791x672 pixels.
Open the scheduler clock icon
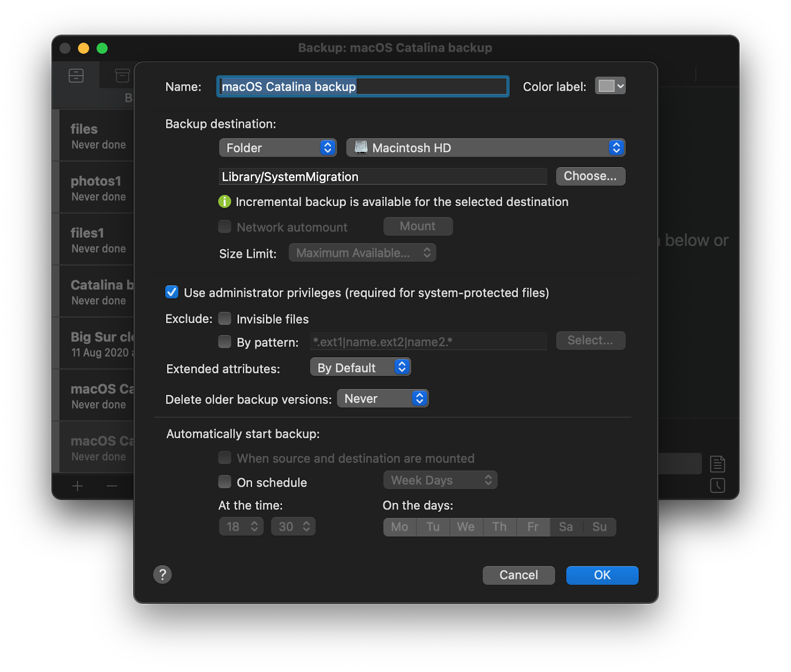(x=717, y=486)
